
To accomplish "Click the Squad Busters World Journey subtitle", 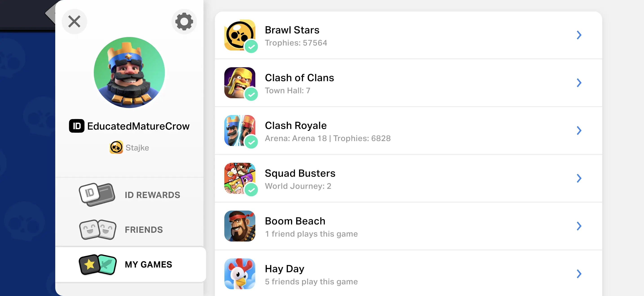I will tap(298, 186).
